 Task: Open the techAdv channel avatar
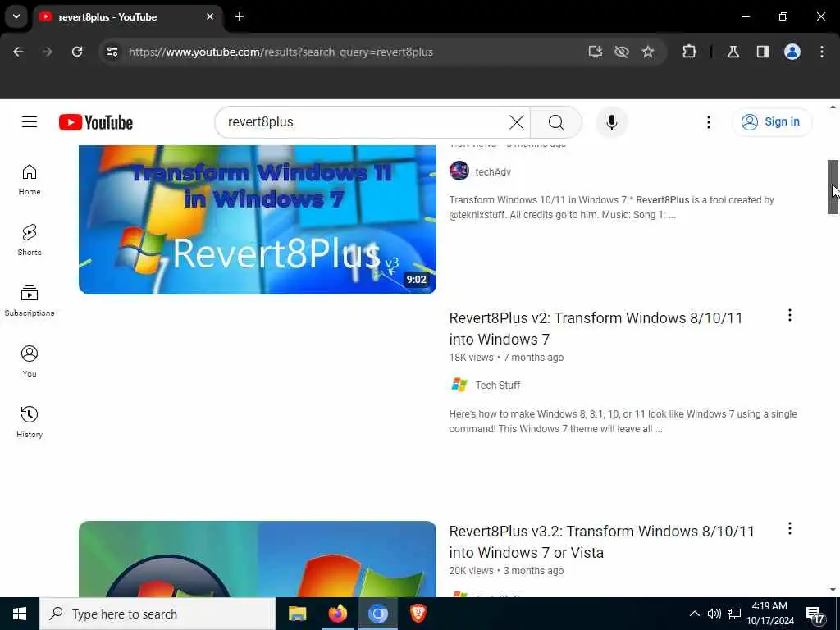459,171
